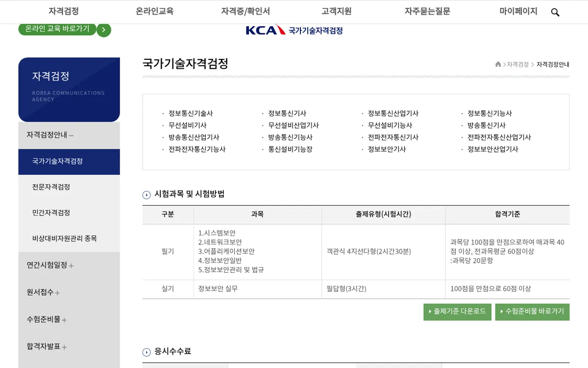Image resolution: width=588 pixels, height=368 pixels.
Task: Click 3.어플리케이션보안 subject text
Action: pyautogui.click(x=226, y=252)
